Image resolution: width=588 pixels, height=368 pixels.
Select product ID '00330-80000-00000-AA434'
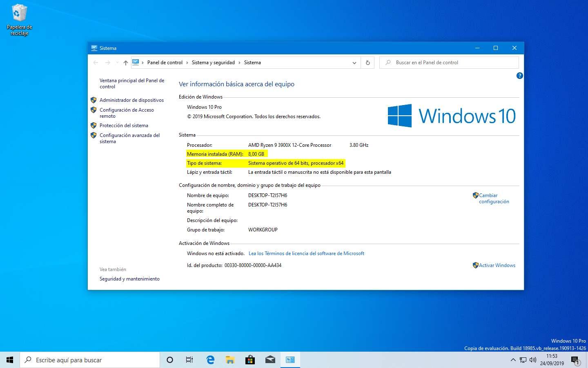(253, 265)
